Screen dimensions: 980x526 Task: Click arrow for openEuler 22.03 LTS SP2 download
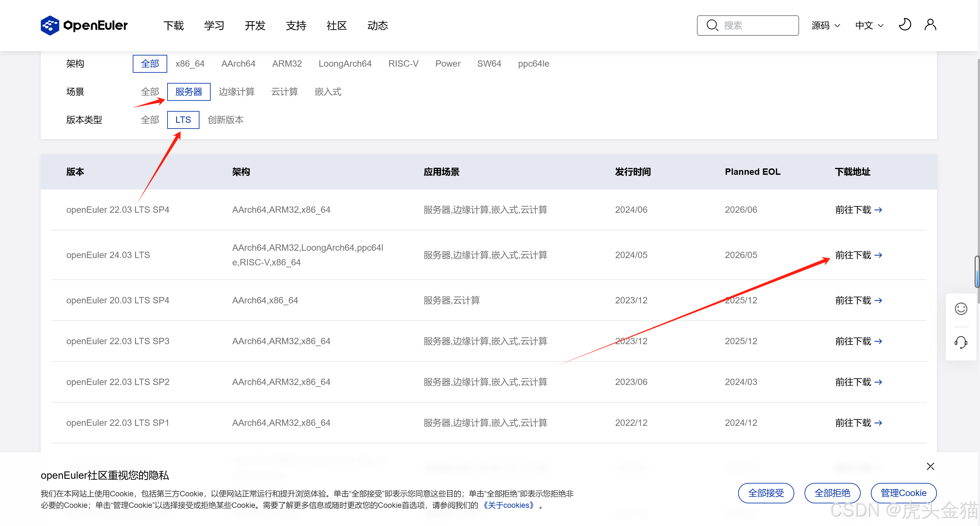click(x=878, y=382)
